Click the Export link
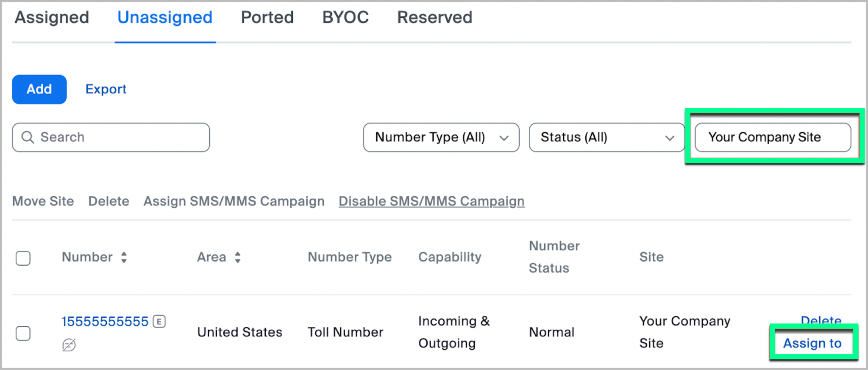The width and height of the screenshot is (868, 370). click(x=106, y=89)
